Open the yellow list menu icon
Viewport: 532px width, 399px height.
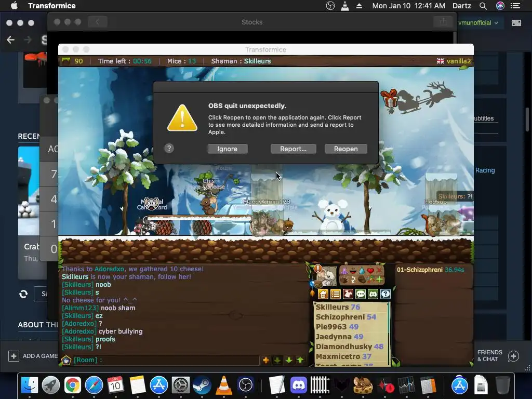pyautogui.click(x=336, y=294)
